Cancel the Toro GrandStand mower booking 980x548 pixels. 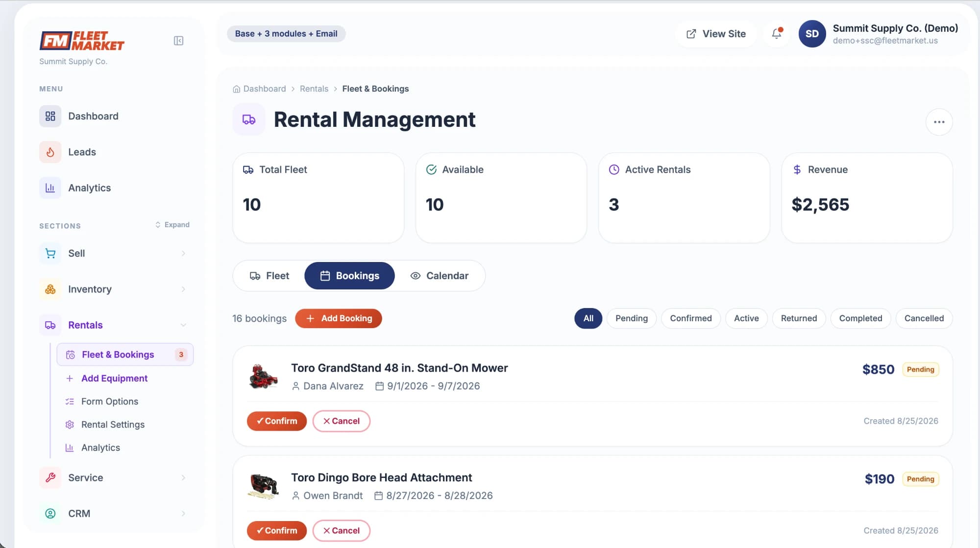(x=341, y=421)
